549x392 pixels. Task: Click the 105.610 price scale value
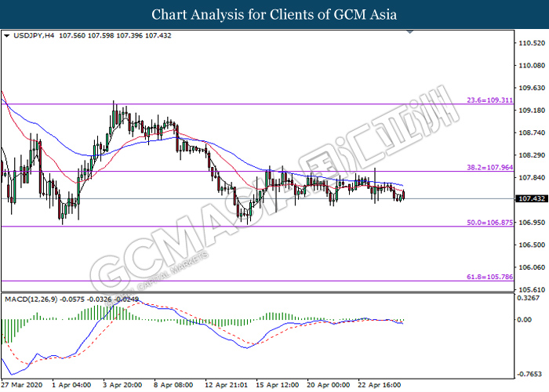click(532, 289)
